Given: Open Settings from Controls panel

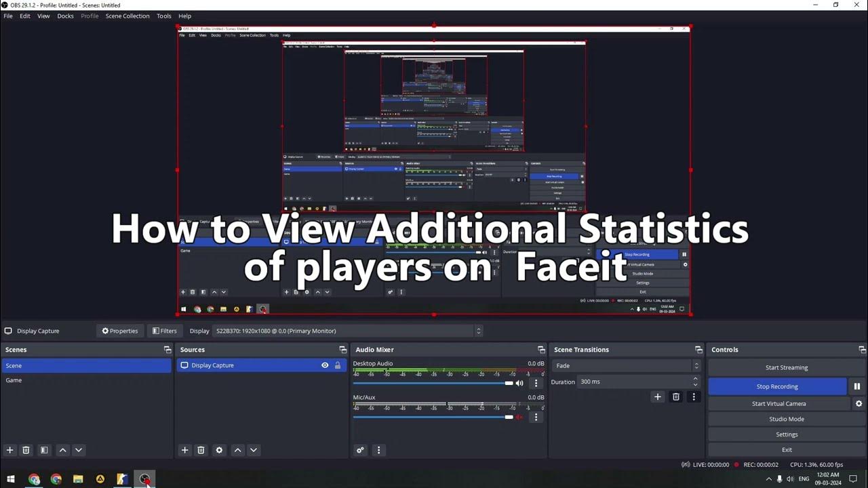Looking at the screenshot, I should (x=787, y=434).
